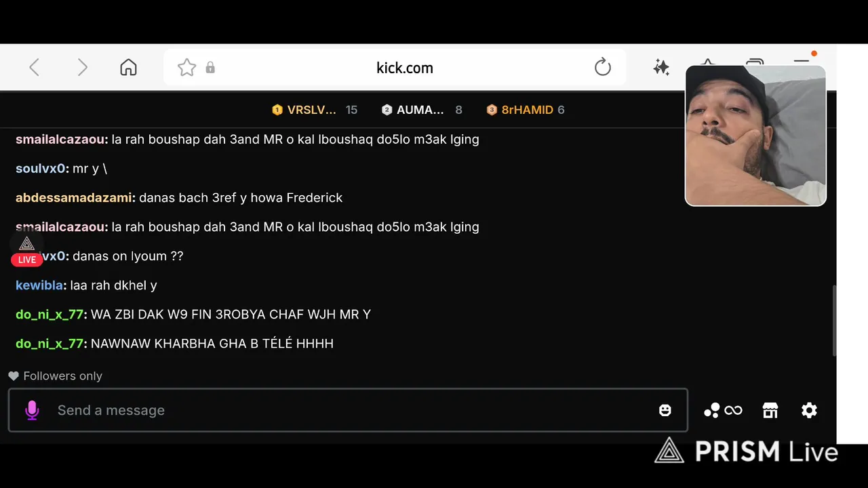Tap the purple microphone icon in chat box

point(32,410)
